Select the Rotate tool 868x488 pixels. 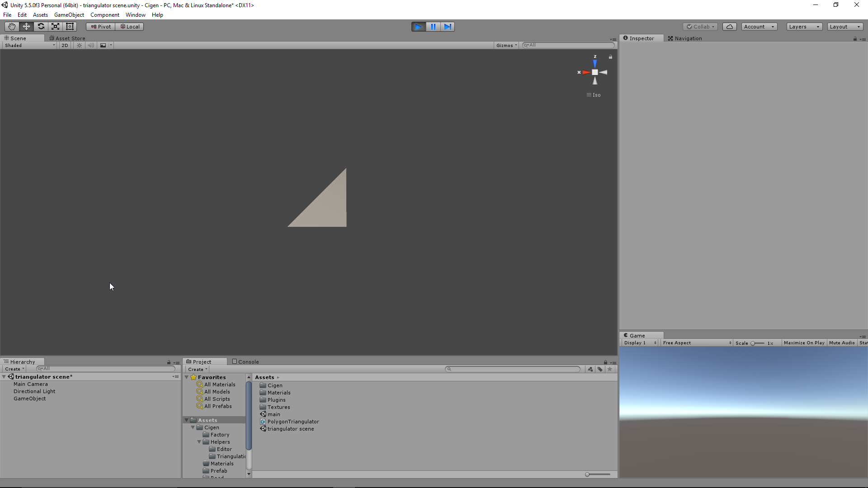(41, 27)
